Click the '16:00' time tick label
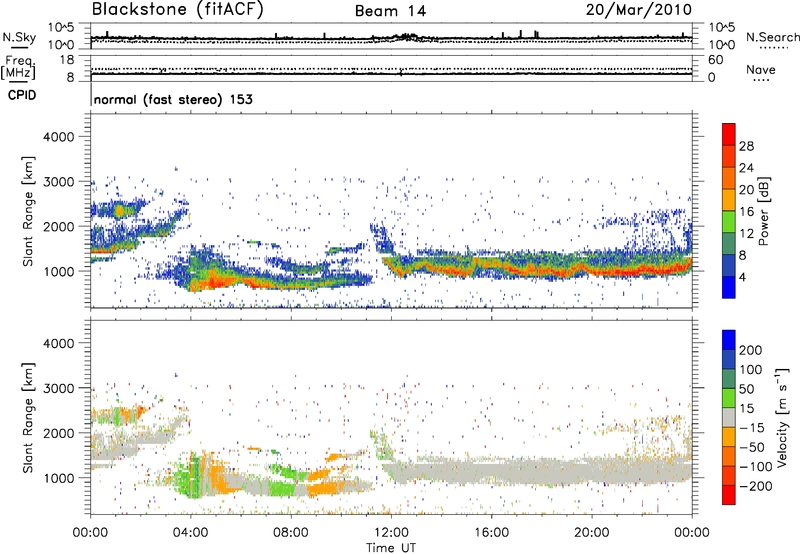 tap(491, 533)
